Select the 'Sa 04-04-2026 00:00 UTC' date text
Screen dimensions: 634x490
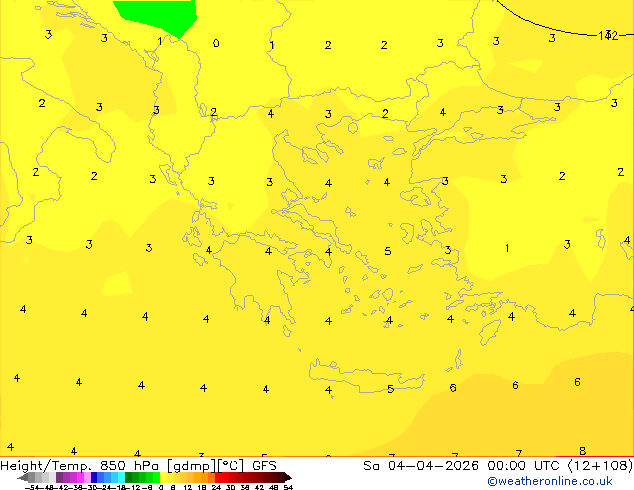[463, 465]
